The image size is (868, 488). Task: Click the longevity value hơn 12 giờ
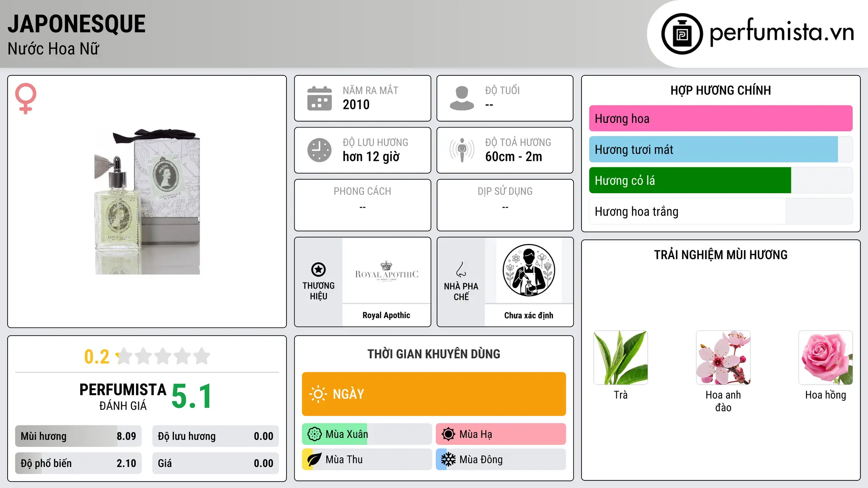tap(371, 157)
